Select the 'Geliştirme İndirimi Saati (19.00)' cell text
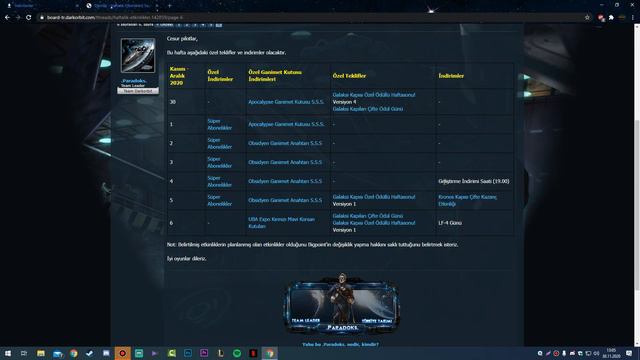The width and height of the screenshot is (640, 360). 473,181
